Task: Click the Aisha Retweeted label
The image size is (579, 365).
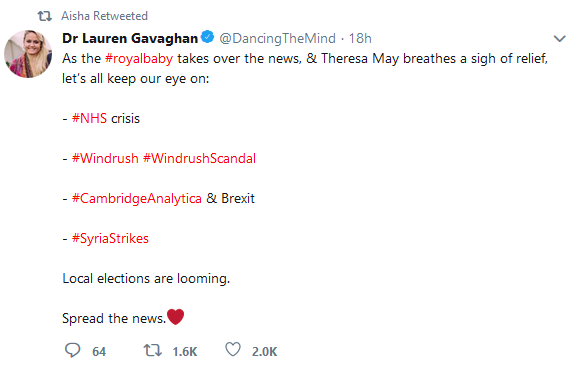Action: (105, 16)
